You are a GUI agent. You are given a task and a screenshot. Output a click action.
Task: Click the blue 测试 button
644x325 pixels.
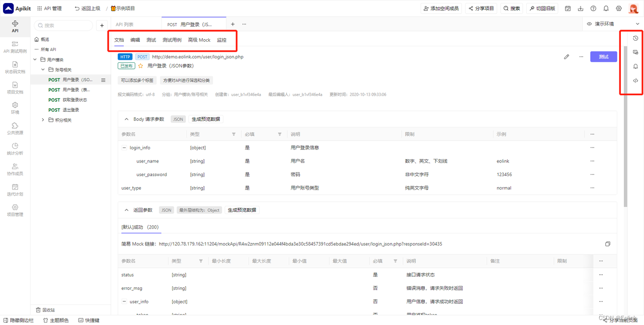pyautogui.click(x=603, y=56)
